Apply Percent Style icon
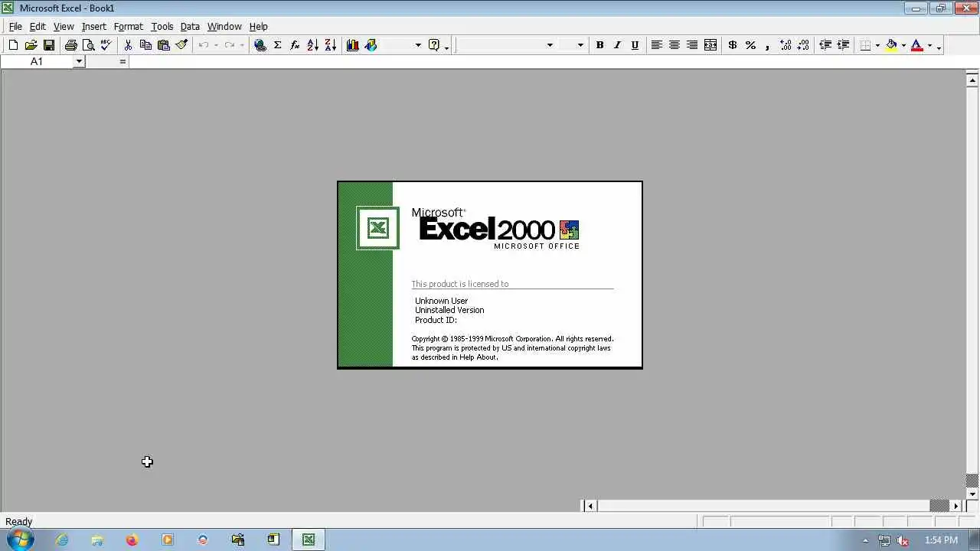The width and height of the screenshot is (980, 551). click(750, 45)
